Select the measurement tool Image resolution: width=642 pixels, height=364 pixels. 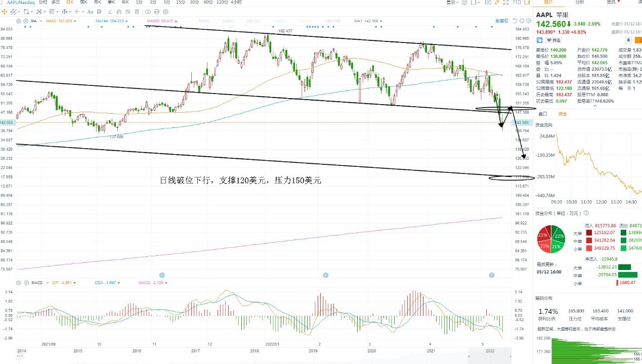coord(65,12)
